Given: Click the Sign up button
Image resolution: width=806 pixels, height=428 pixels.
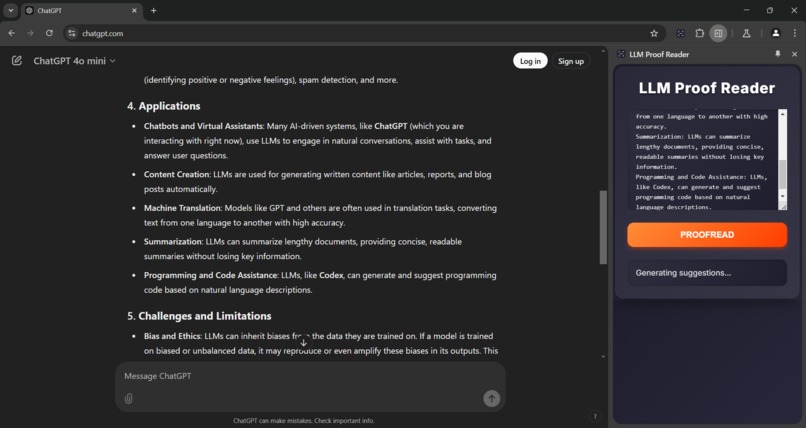Looking at the screenshot, I should [571, 61].
